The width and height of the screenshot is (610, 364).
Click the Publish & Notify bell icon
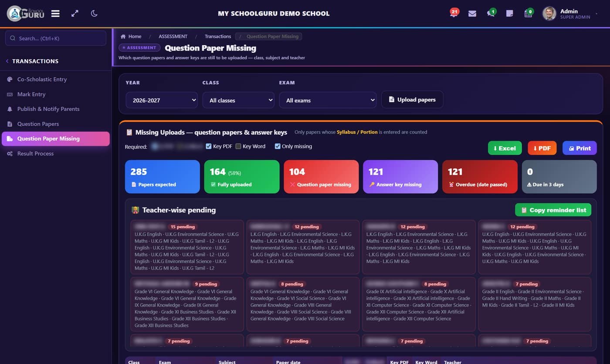(10, 109)
